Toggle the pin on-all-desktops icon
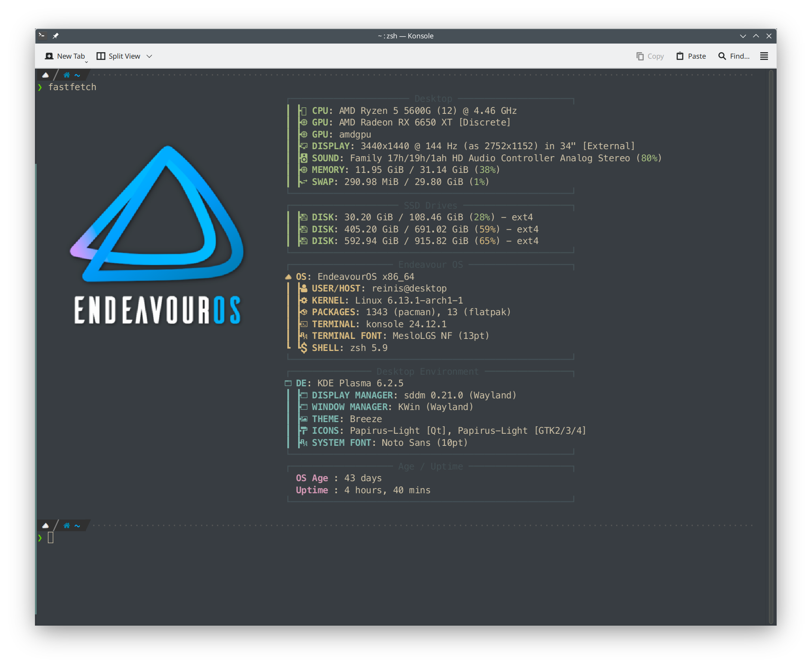812x667 pixels. point(56,36)
